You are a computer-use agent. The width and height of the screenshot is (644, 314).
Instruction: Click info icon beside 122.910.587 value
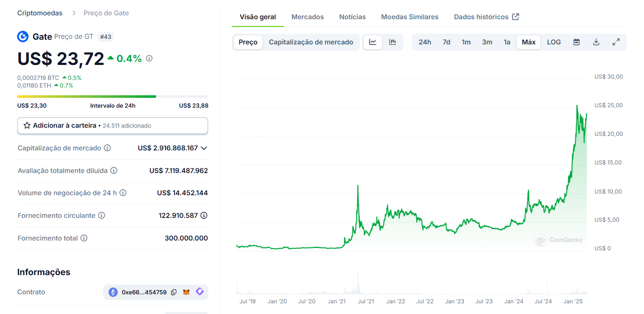pos(204,215)
